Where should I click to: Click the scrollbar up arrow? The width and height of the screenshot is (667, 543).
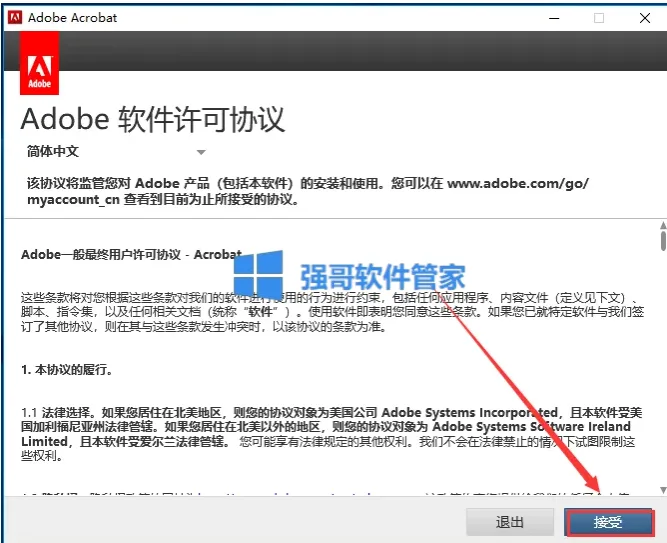point(663,225)
